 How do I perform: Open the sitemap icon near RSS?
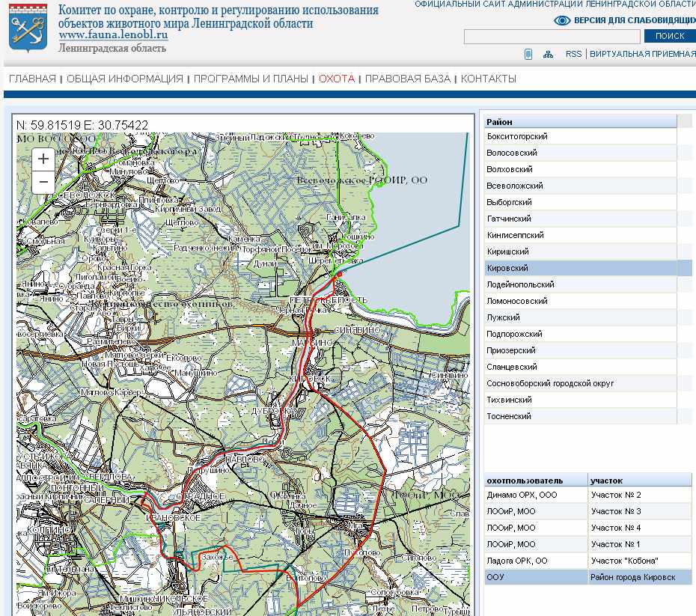(x=549, y=54)
